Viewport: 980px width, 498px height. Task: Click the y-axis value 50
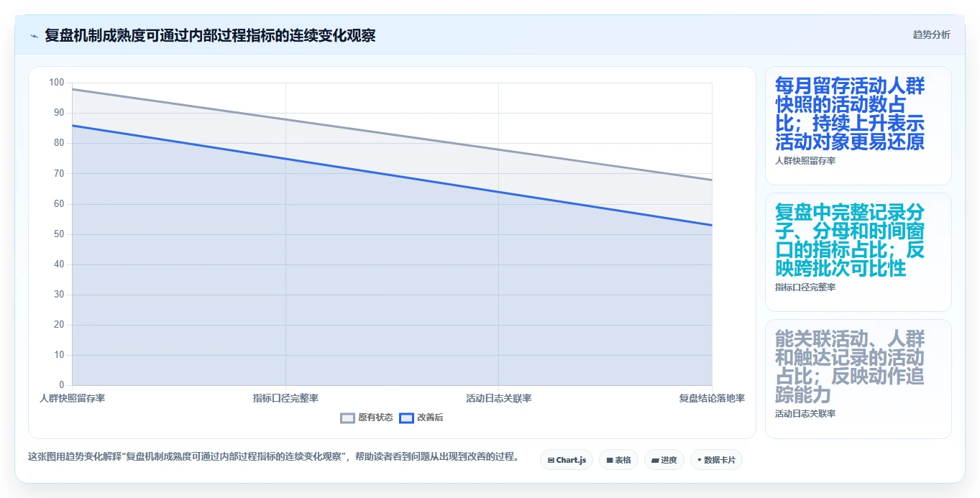[59, 234]
